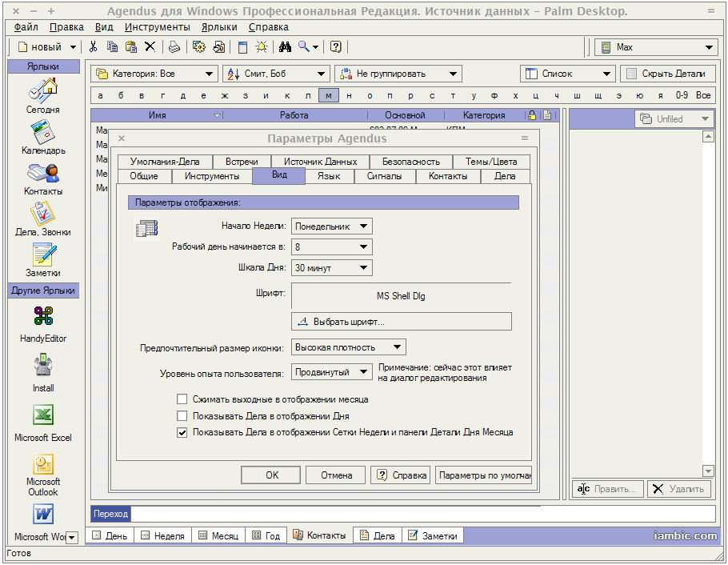The height and width of the screenshot is (565, 728).
Task: Click the Имя column header
Action: (157, 114)
